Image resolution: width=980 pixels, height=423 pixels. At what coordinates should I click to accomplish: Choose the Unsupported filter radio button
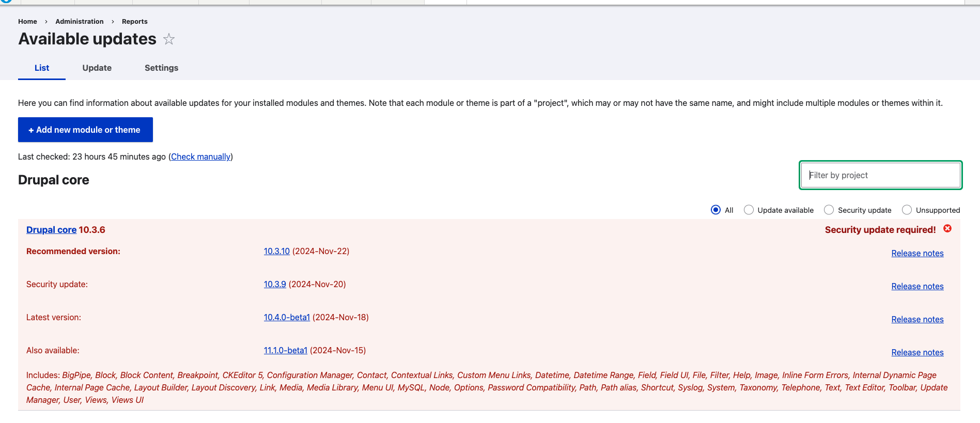pyautogui.click(x=907, y=210)
